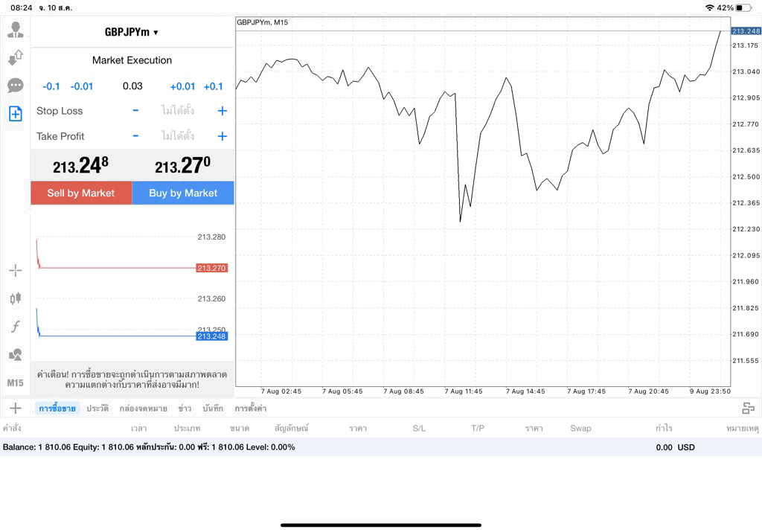Open the chat messages icon
Image resolution: width=762 pixels, height=532 pixels.
pyautogui.click(x=16, y=86)
